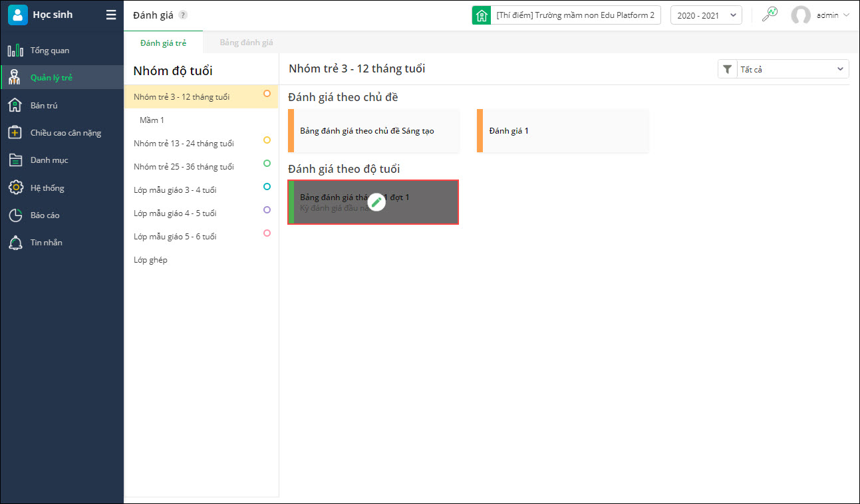
Task: Click the filter funnel icon
Action: 728,69
